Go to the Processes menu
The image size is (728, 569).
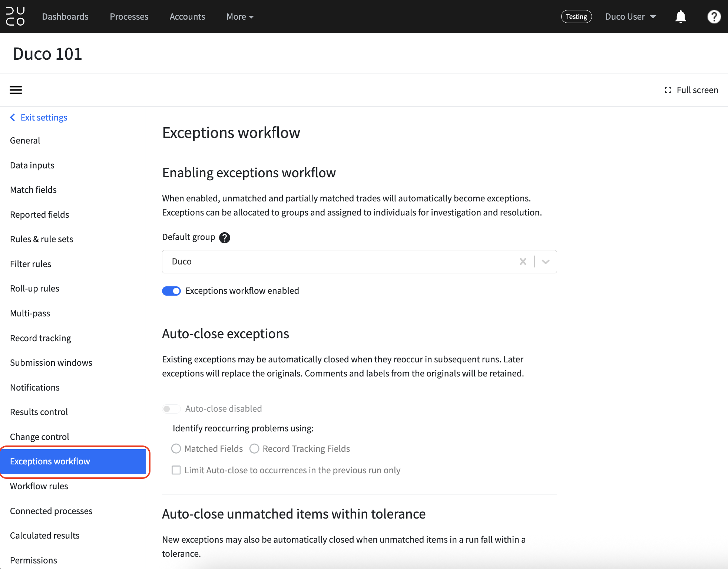[x=129, y=17]
